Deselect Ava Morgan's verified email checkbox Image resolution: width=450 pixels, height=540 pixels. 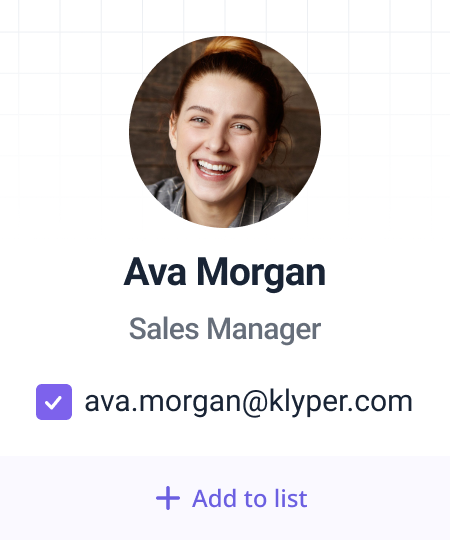[x=54, y=402]
